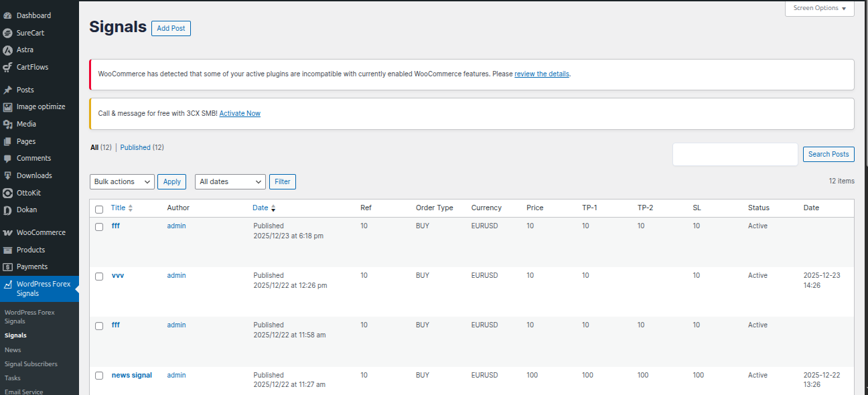Show only Published signals
Screen dimensions: 868x395
coord(135,147)
